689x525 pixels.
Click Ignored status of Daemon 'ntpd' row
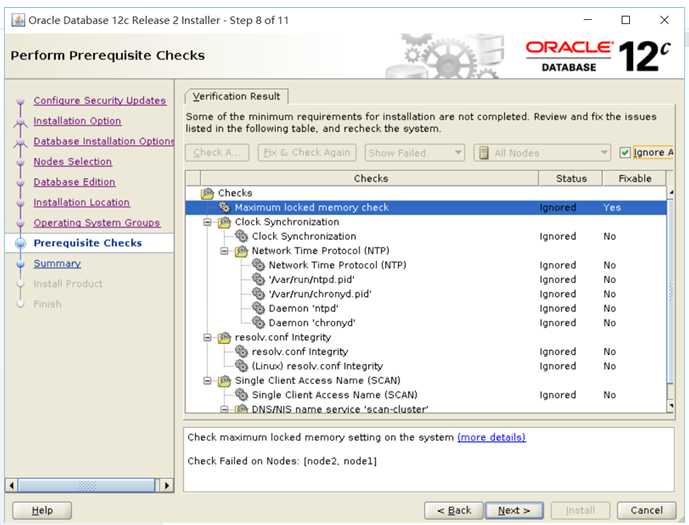click(x=558, y=308)
